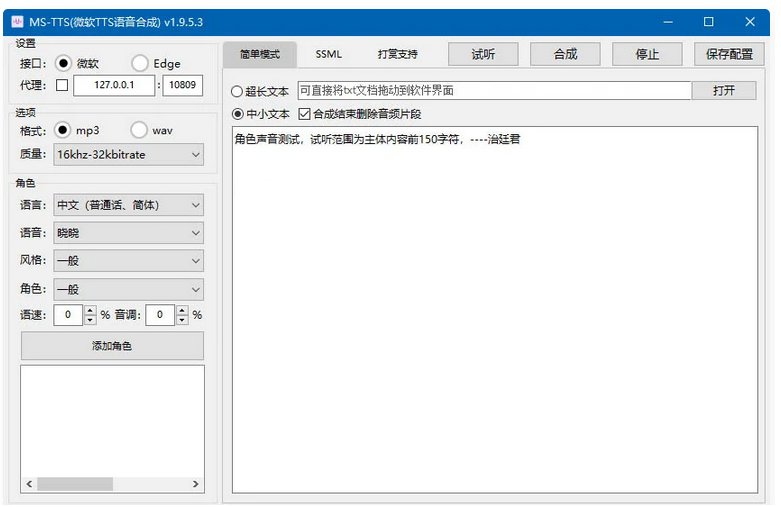This screenshot has height=507, width=781.
Task: Choose the wav format option
Action: click(139, 130)
